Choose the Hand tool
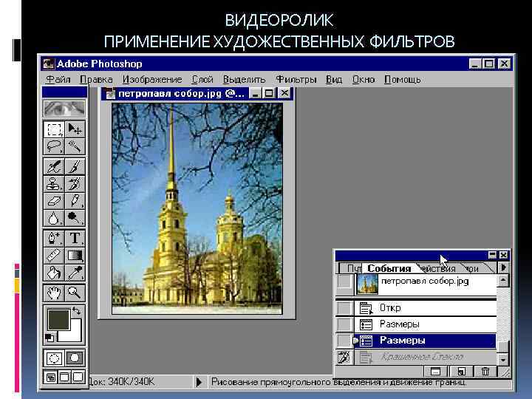532x399 pixels. (x=54, y=293)
